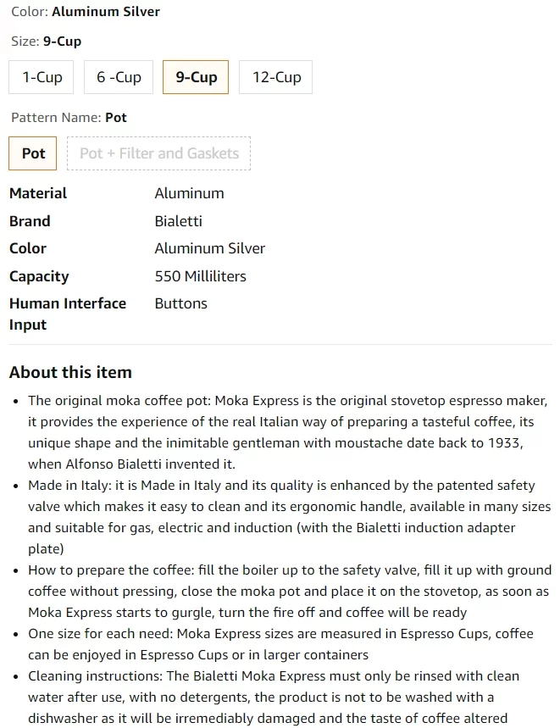
Task: Choose the 6-Cup size button
Action: coord(119,77)
